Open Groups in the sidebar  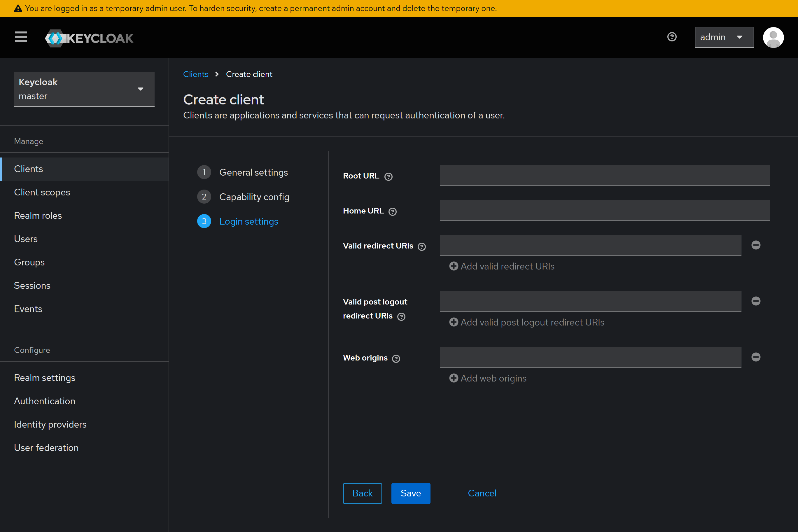coord(85,262)
